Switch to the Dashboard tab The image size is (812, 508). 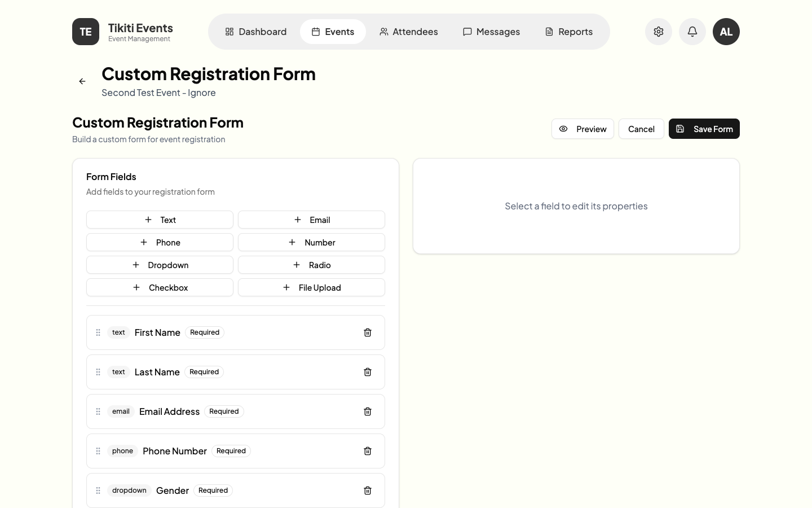click(255, 32)
